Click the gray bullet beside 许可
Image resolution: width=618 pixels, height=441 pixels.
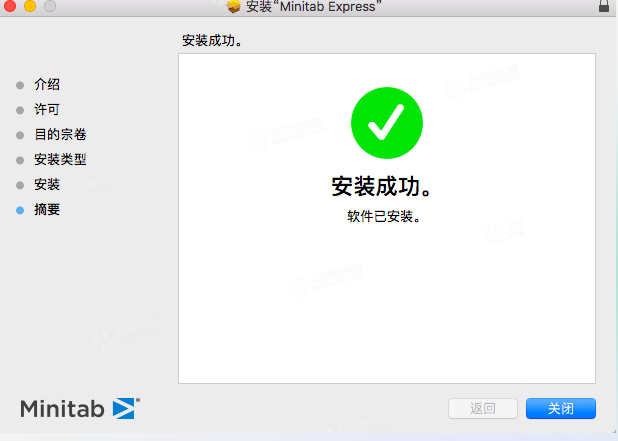pyautogui.click(x=20, y=110)
